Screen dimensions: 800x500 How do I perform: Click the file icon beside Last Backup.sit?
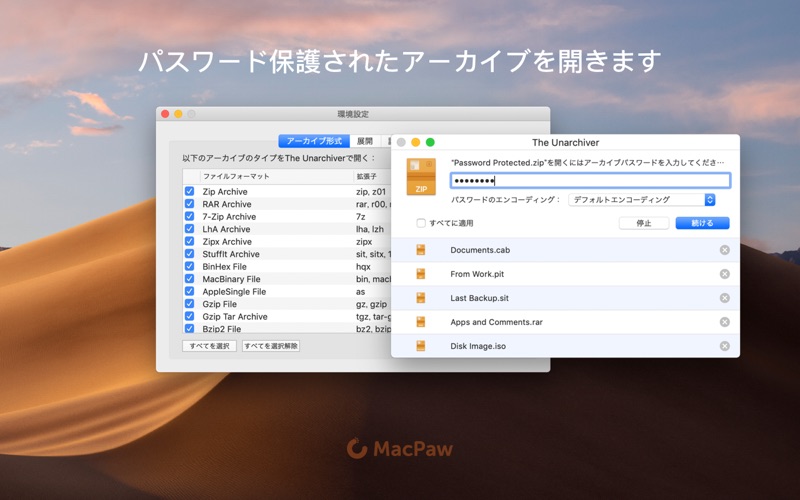click(x=420, y=298)
